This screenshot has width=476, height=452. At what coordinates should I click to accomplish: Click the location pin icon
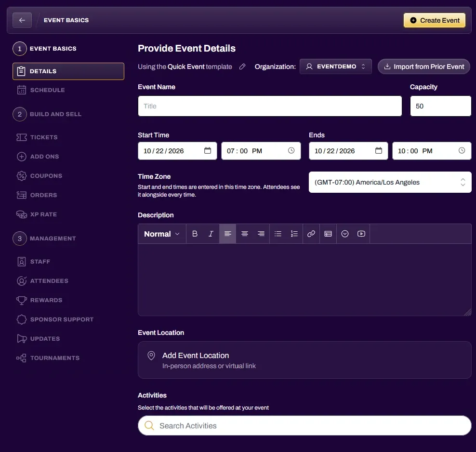(x=151, y=356)
